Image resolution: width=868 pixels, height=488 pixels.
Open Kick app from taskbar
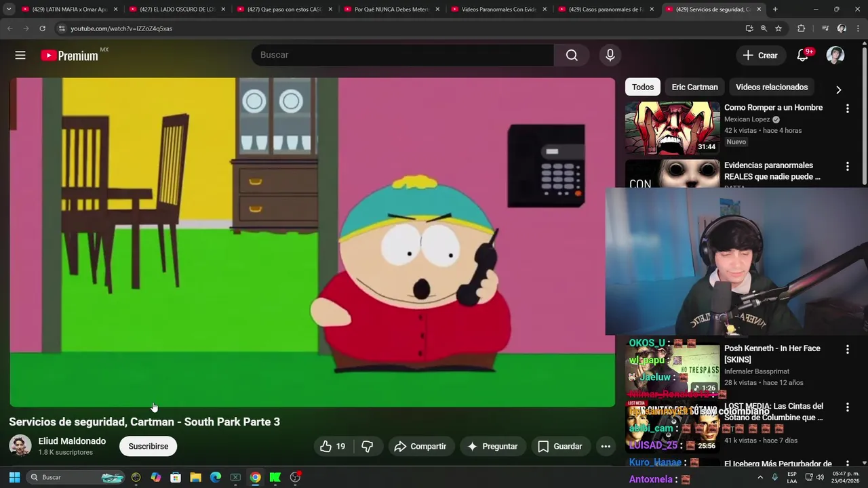coord(275,477)
